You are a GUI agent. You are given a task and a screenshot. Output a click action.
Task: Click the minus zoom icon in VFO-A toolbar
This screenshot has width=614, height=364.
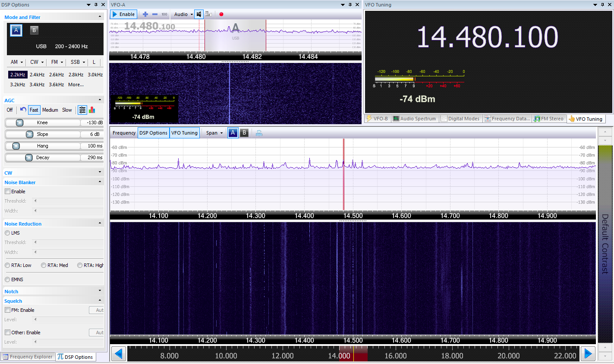click(154, 14)
